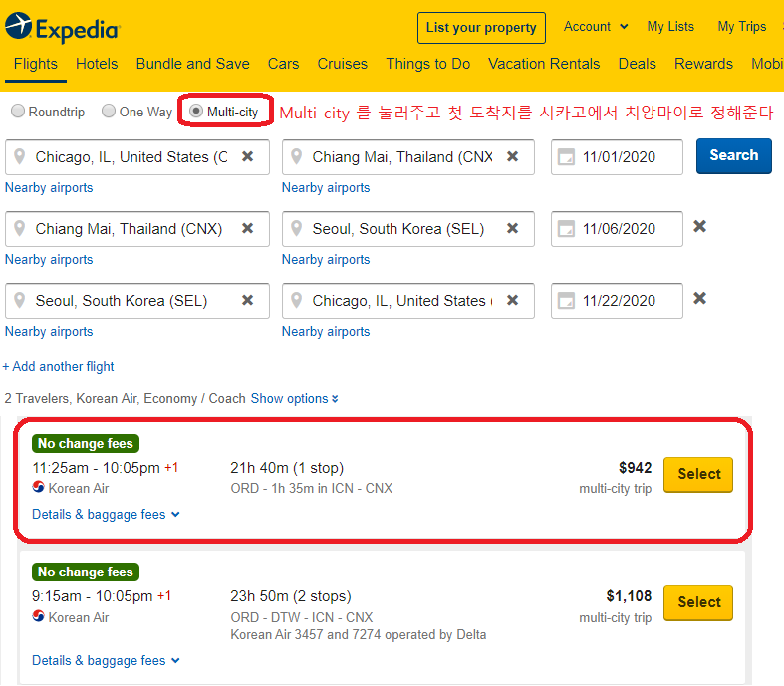
Task: Open the Hotels tab
Action: pyautogui.click(x=97, y=64)
